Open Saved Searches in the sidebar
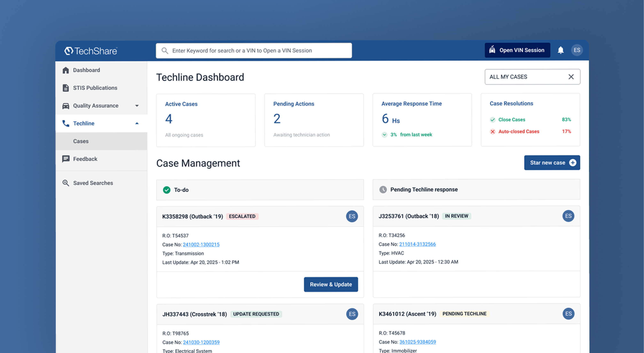The height and width of the screenshot is (353, 644). (101, 183)
